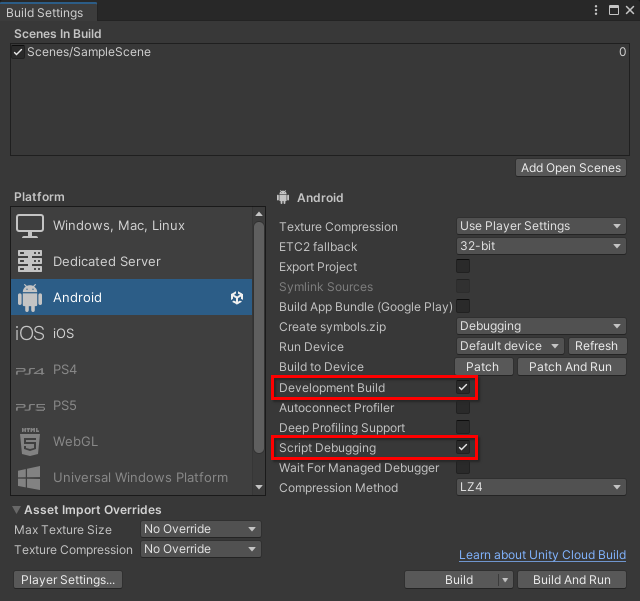Click Android icon in settings header
Viewport: 640px width, 601px height.
pos(283,197)
